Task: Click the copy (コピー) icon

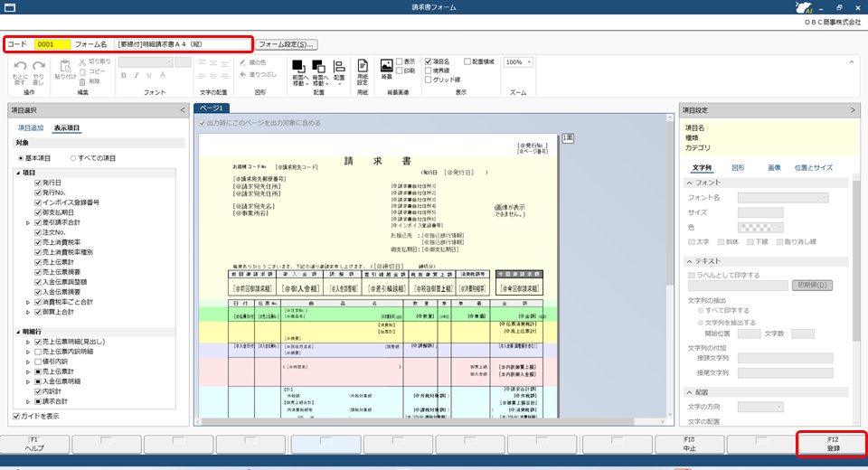Action: click(82, 71)
